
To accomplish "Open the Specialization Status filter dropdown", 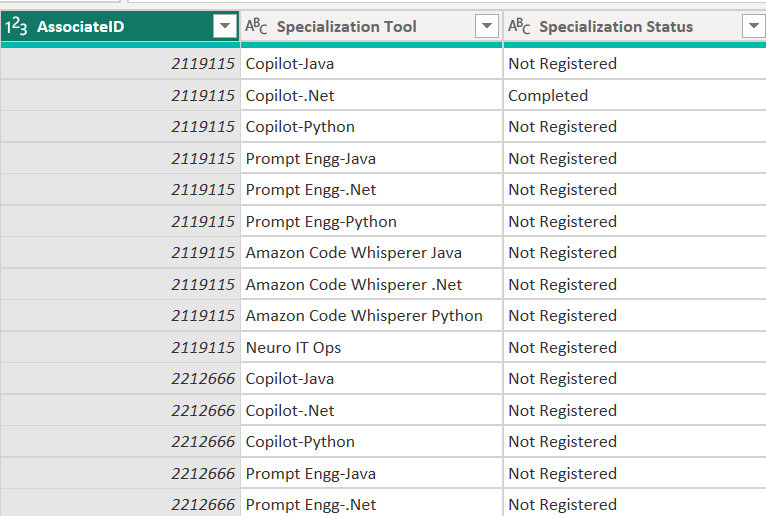I will [x=754, y=26].
